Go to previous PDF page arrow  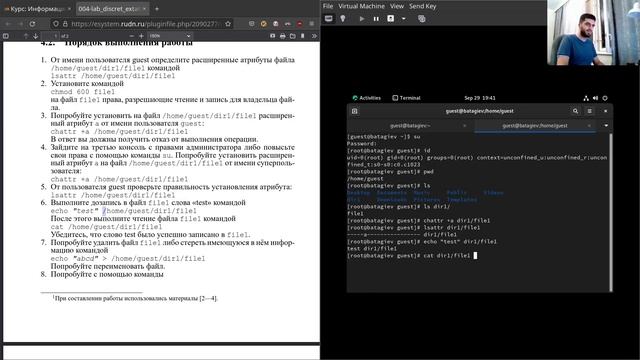[x=26, y=36]
